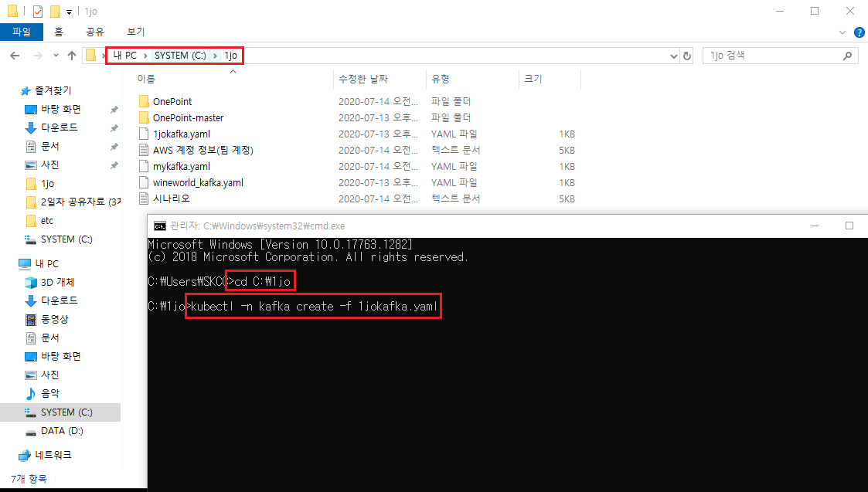Open address bar history dropdown
The image size is (868, 492).
point(674,56)
